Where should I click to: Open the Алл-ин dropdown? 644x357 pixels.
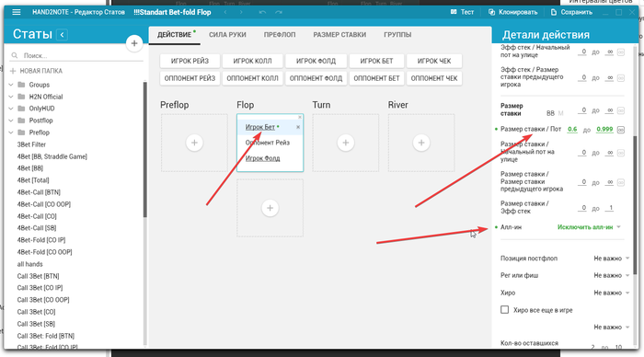pyautogui.click(x=589, y=226)
